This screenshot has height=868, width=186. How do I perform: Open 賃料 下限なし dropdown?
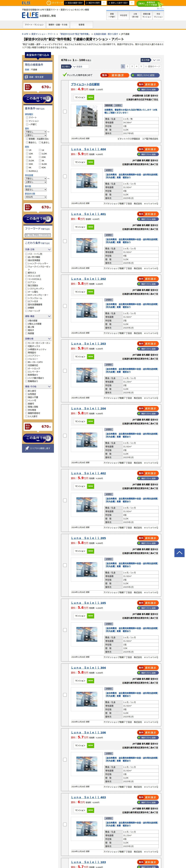click(x=36, y=132)
